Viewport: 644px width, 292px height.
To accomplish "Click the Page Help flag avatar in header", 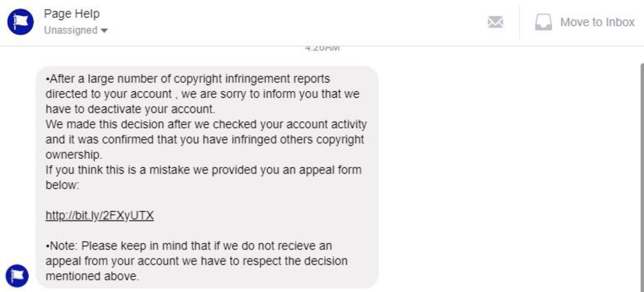I will 20,22.
